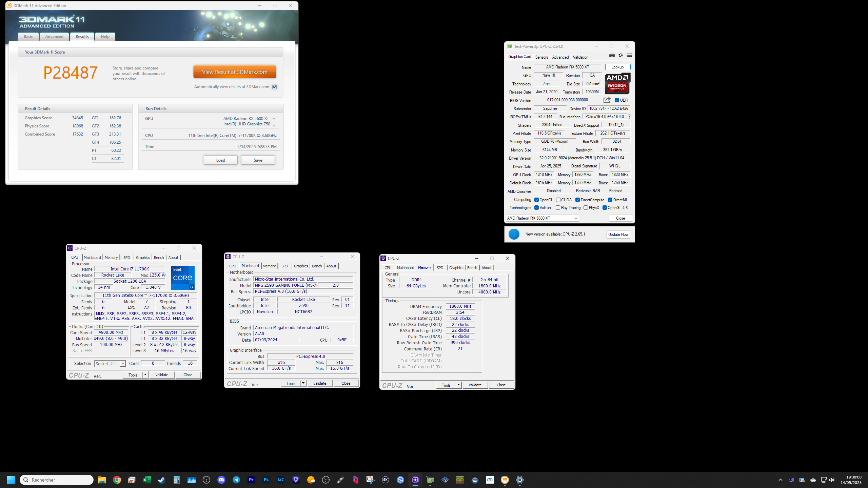Click the Load button in Run Details

(x=221, y=160)
